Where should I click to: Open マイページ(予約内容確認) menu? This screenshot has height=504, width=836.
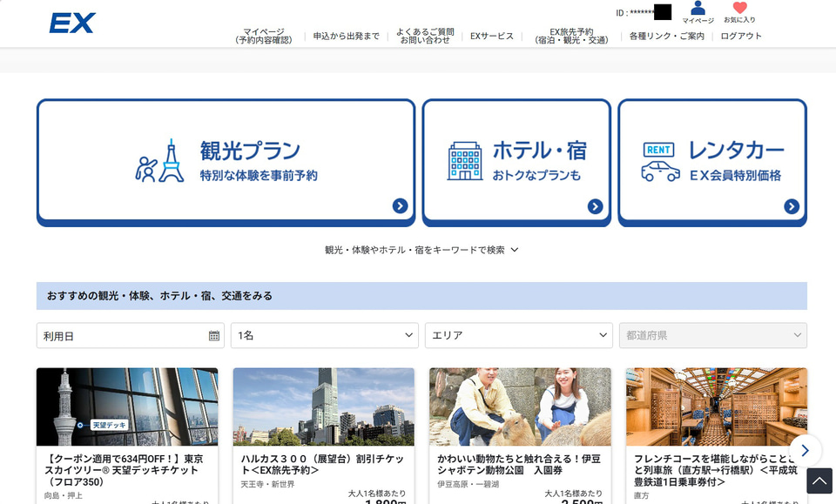pyautogui.click(x=264, y=36)
